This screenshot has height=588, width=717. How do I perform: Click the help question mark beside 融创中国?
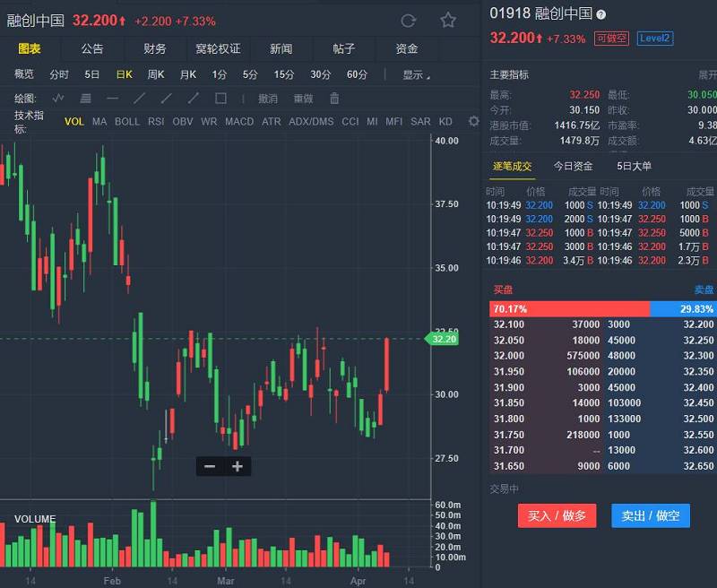(600, 14)
